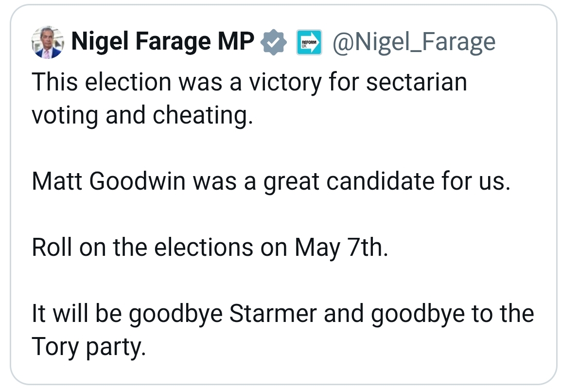The width and height of the screenshot is (561, 392).
Task: Click Nigel Farage's profile avatar
Action: [47, 43]
